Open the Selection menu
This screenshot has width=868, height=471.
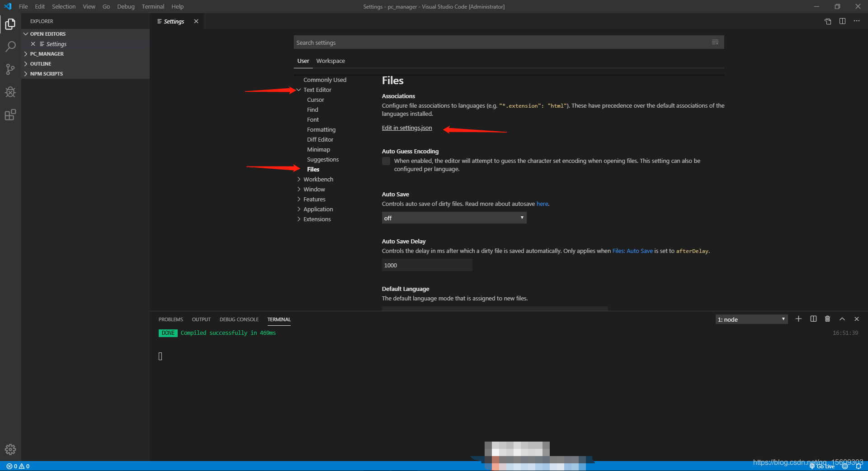pos(64,6)
